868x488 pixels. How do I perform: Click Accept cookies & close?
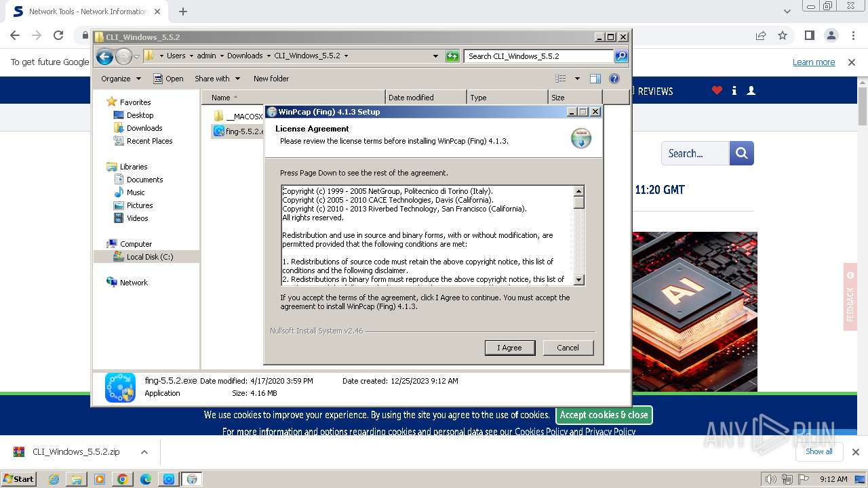pyautogui.click(x=604, y=415)
